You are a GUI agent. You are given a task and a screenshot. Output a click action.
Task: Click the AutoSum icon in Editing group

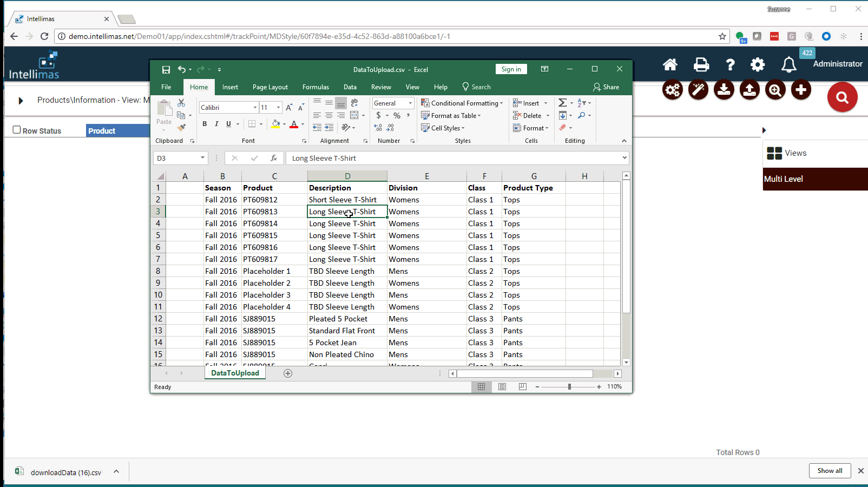point(563,103)
